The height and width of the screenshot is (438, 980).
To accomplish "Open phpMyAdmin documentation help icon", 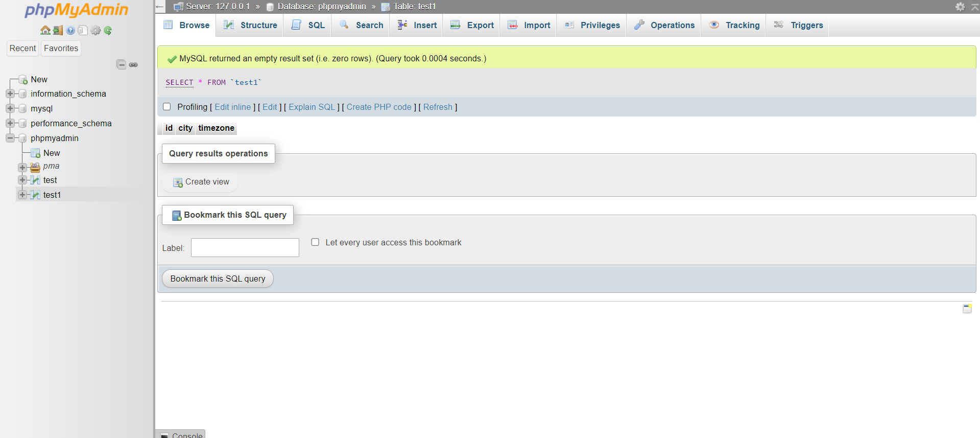I will coord(70,31).
